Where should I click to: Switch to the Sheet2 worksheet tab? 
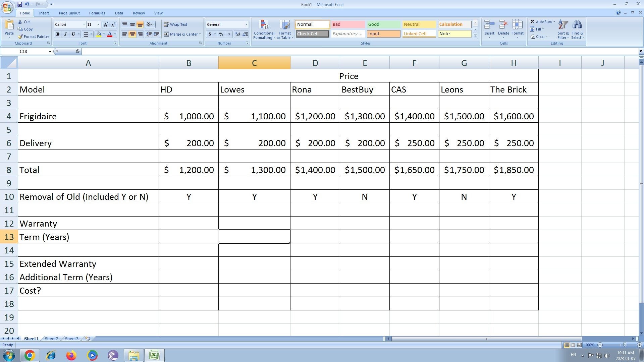click(51, 339)
